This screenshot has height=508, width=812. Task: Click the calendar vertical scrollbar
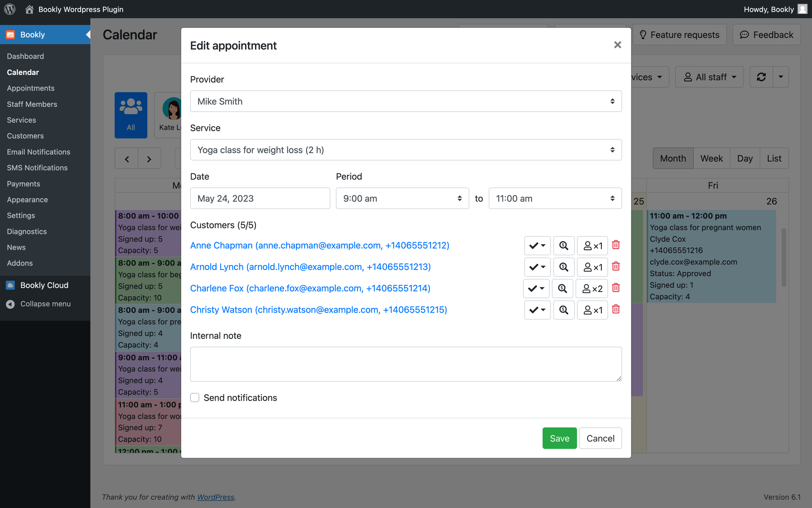tap(784, 257)
